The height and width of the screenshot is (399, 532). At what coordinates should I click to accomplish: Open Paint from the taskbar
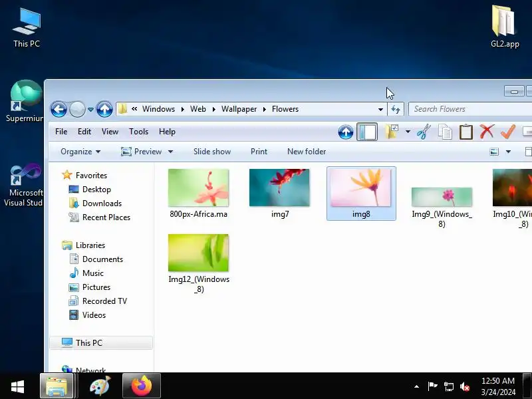(x=100, y=386)
